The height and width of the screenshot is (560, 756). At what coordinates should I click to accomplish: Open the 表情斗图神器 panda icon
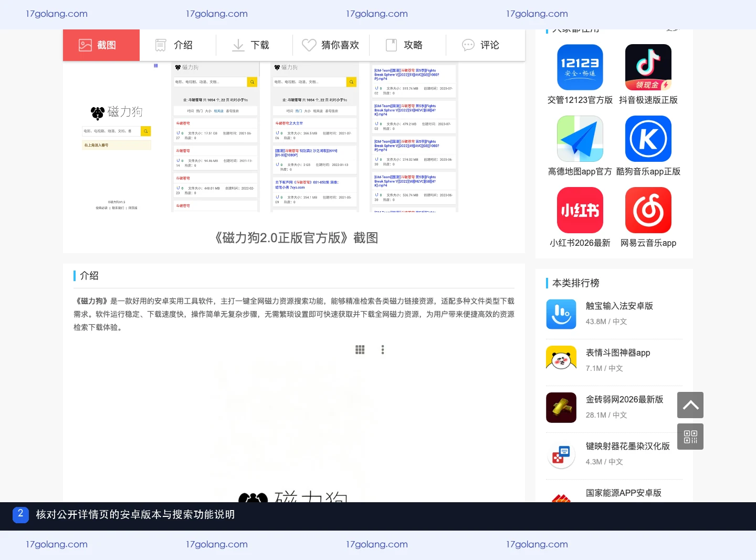click(561, 361)
